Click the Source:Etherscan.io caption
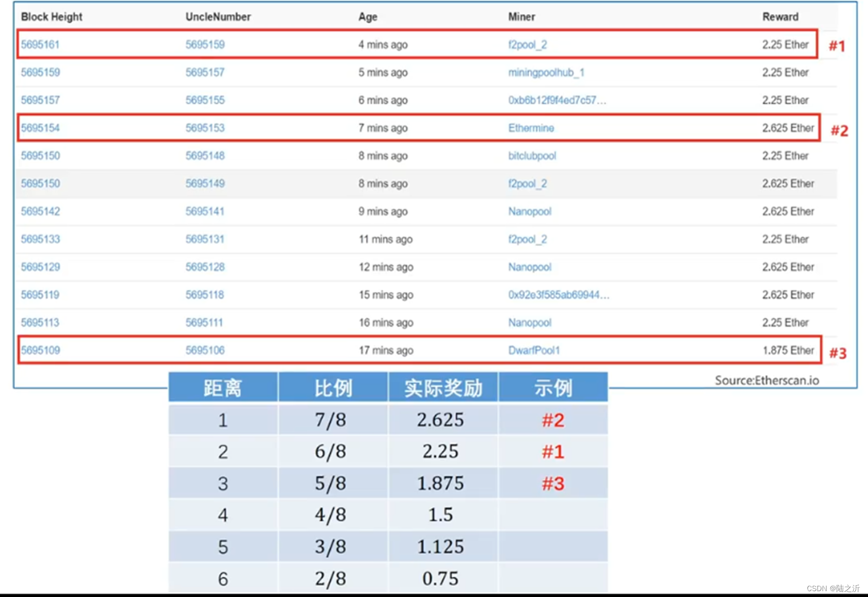Viewport: 868px width, 597px height. (767, 380)
